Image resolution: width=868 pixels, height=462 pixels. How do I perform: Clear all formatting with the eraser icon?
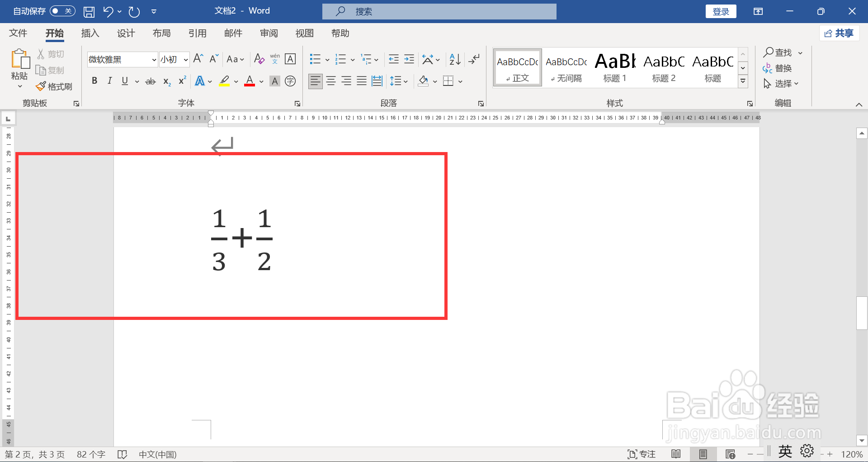tap(259, 59)
